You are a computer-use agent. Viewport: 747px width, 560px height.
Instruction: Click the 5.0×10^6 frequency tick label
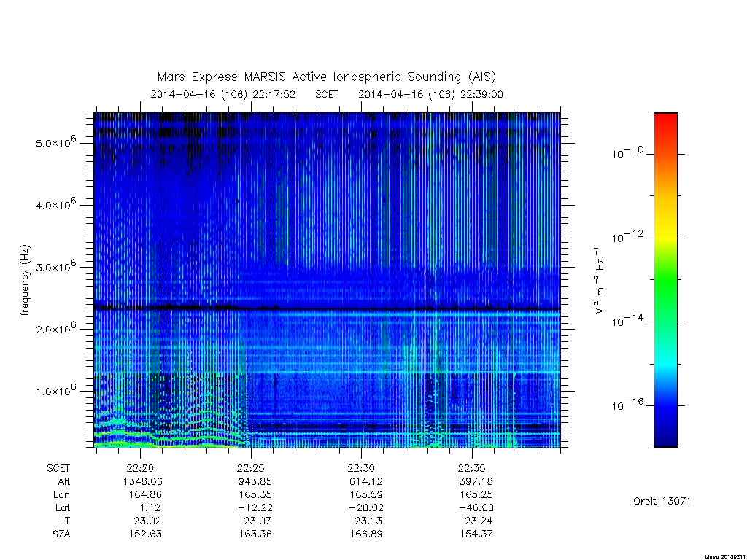pos(55,142)
